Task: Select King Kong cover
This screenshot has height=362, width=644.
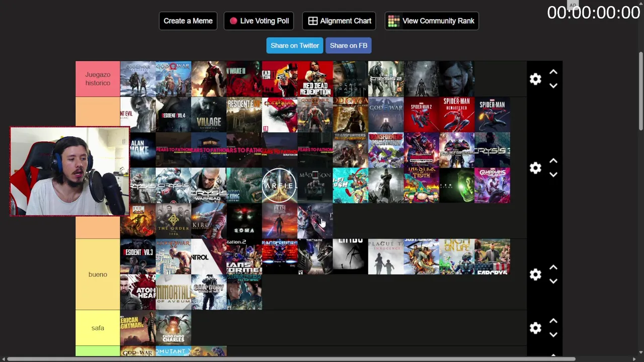Action: [x=244, y=186]
